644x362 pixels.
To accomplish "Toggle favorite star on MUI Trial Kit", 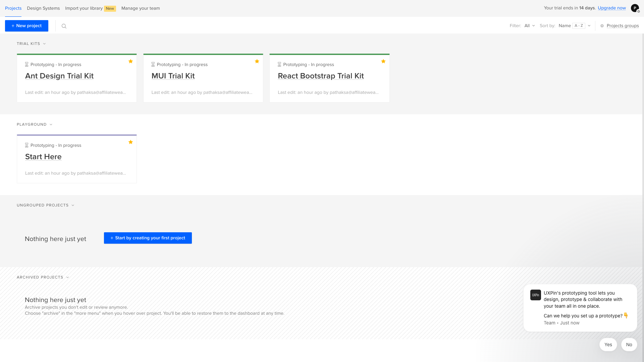I will [x=257, y=61].
